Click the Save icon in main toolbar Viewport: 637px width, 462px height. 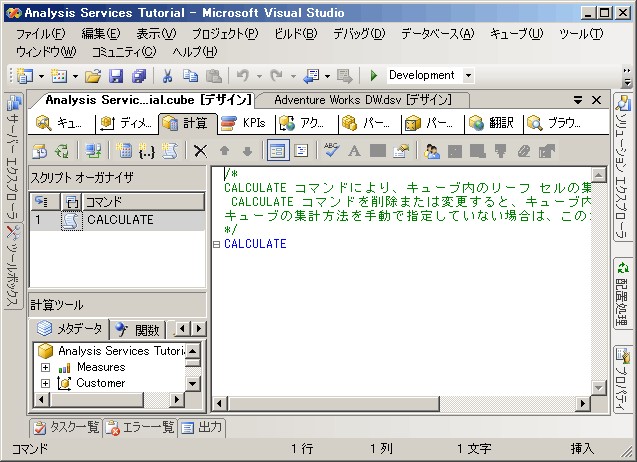click(116, 76)
